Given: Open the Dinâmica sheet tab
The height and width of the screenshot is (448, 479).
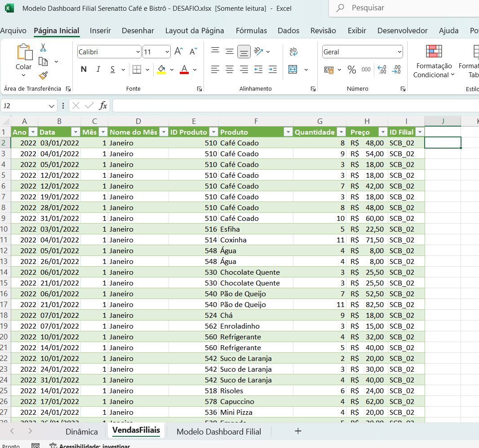Looking at the screenshot, I should pos(82,431).
